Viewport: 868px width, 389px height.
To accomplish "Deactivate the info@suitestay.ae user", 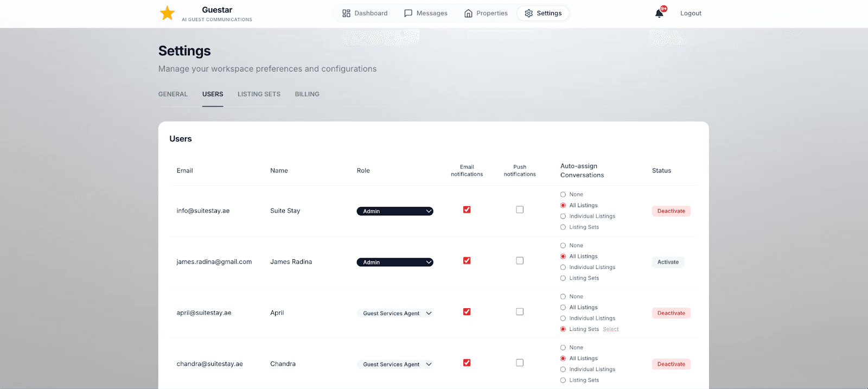I will coord(671,211).
